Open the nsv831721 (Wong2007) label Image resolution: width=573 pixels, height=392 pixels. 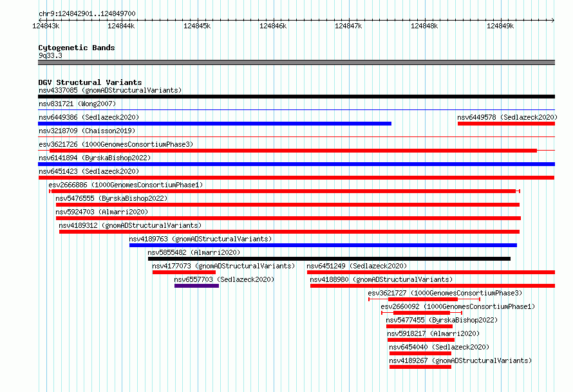coord(77,104)
